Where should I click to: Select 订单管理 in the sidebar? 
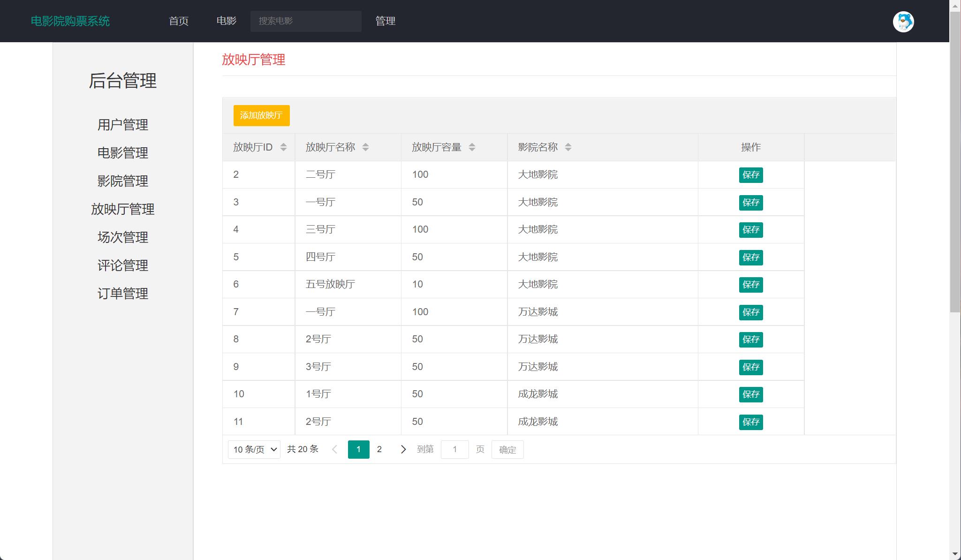[122, 294]
